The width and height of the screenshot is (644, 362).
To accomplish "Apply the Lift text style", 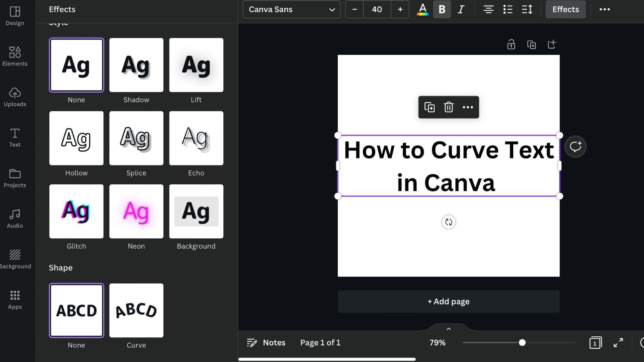I will coord(196,65).
